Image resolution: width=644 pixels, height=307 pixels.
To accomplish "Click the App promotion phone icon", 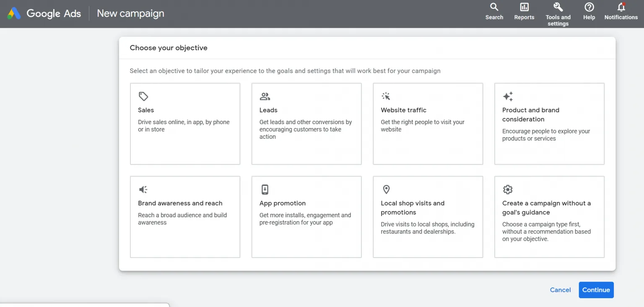I will pos(265,190).
